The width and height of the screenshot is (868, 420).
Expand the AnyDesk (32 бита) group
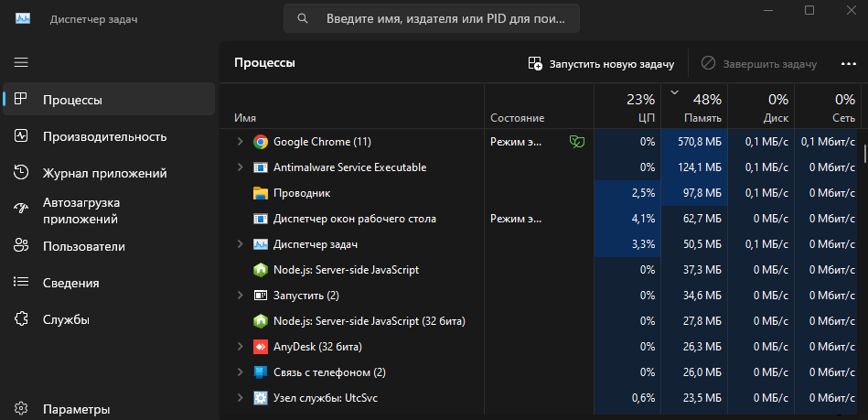[x=240, y=347]
